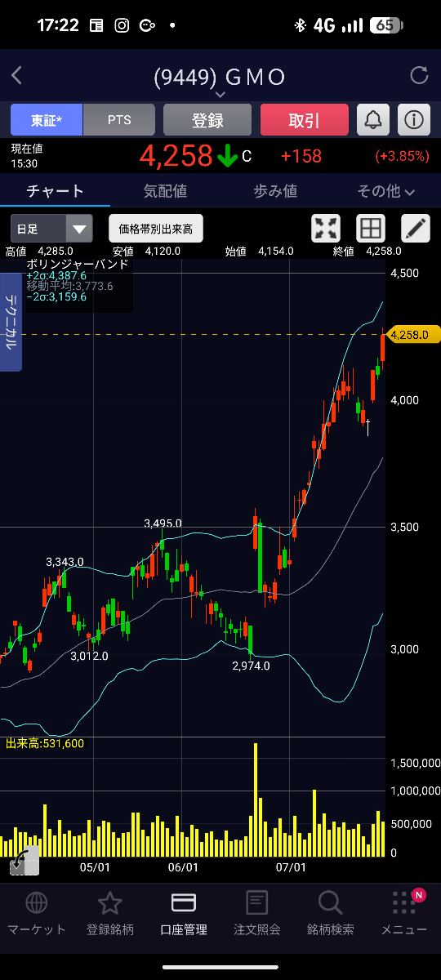The image size is (441, 980).
Task: Switch to the チャート tab
Action: [55, 191]
